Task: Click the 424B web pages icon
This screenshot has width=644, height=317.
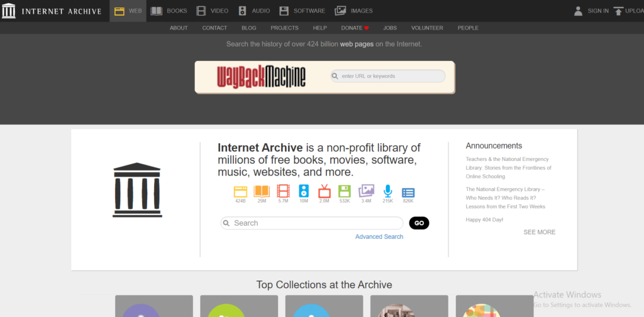Action: point(240,191)
